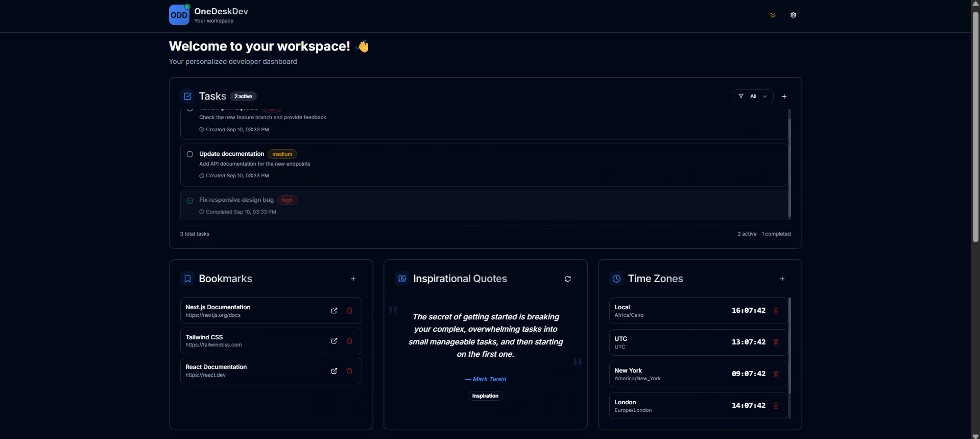The width and height of the screenshot is (980, 439).
Task: Refresh the inspirational quote
Action: pyautogui.click(x=567, y=279)
